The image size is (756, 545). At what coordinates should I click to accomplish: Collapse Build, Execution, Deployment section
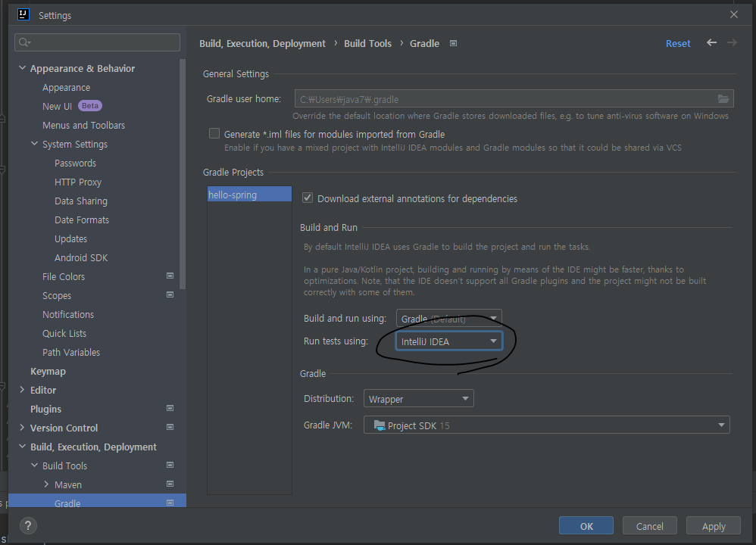[x=22, y=446]
